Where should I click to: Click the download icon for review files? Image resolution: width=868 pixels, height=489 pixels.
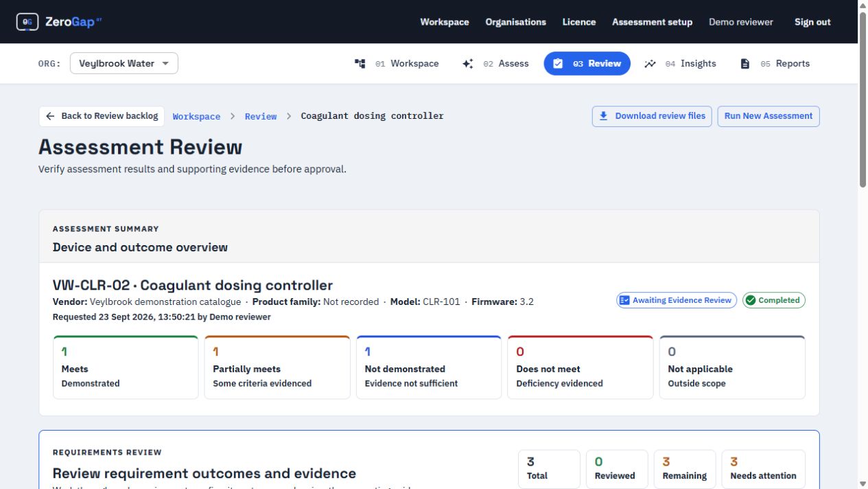[604, 116]
